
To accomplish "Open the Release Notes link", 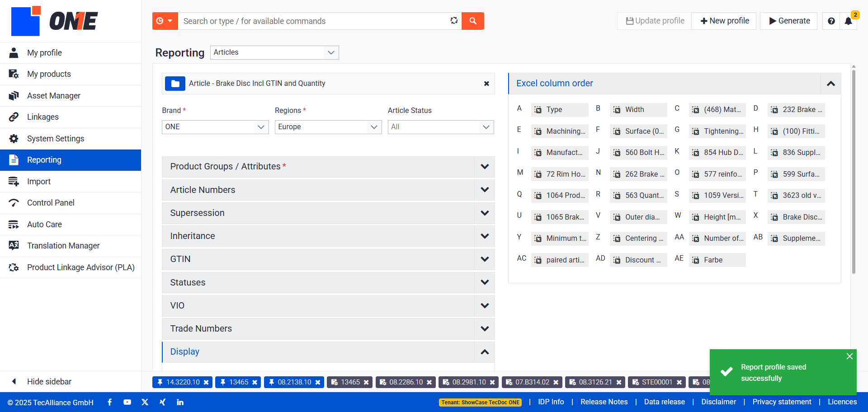I will click(604, 402).
